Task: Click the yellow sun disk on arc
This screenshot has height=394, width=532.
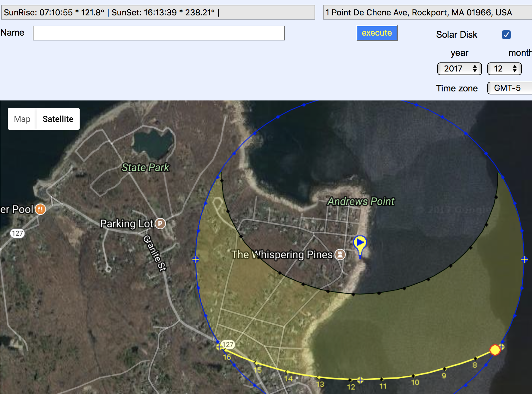Action: [495, 350]
